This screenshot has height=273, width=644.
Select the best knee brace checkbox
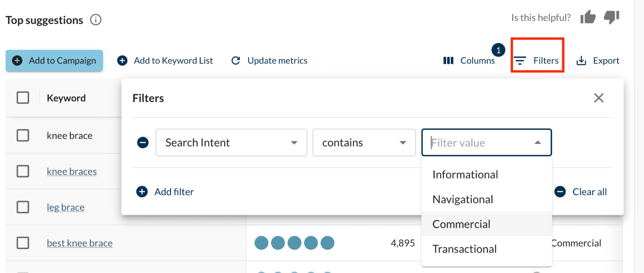[23, 243]
